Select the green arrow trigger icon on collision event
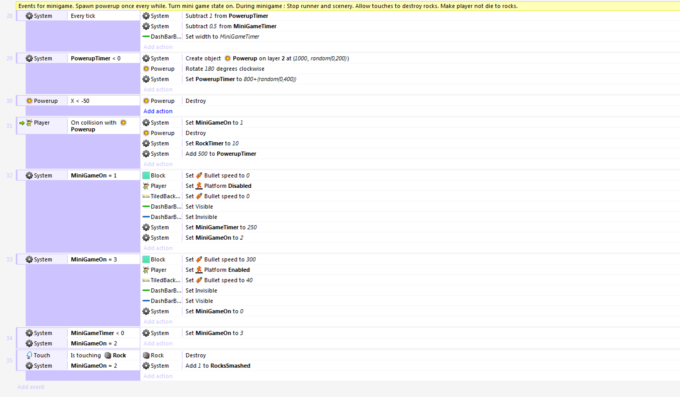 pos(22,123)
